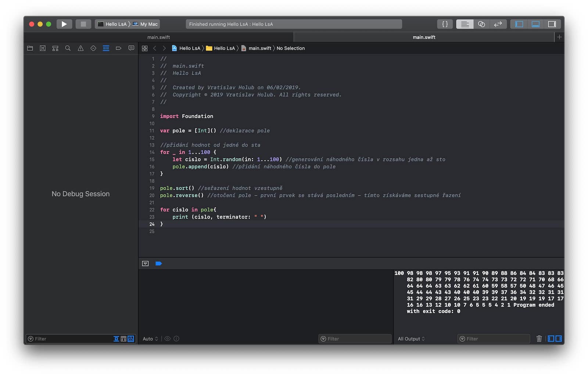
Task: Open the Auto variables scope dropdown
Action: [x=150, y=339]
